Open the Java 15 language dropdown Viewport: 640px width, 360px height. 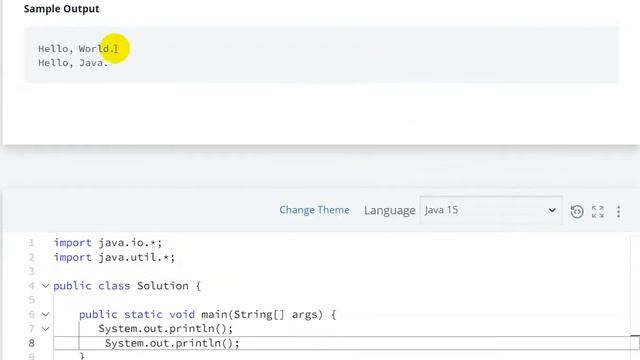[491, 210]
